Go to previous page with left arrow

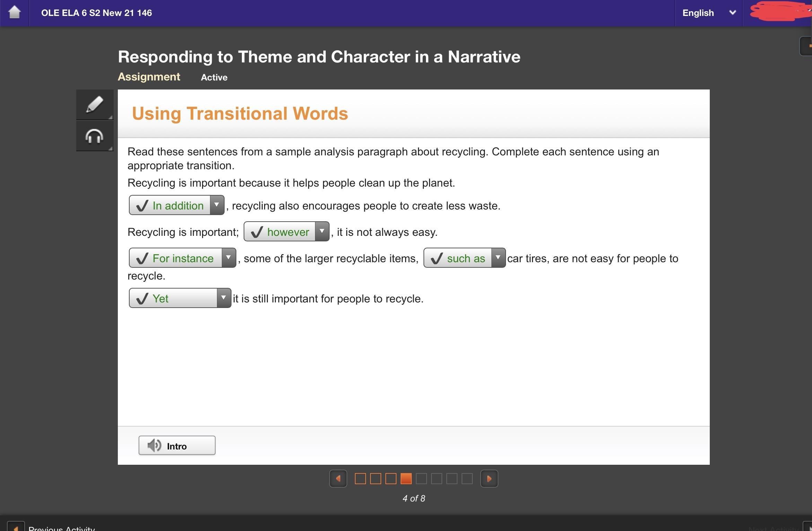click(x=338, y=479)
